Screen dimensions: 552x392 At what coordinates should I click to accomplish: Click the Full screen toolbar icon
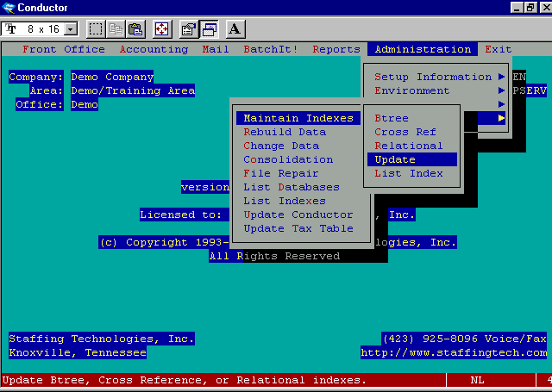pyautogui.click(x=162, y=29)
